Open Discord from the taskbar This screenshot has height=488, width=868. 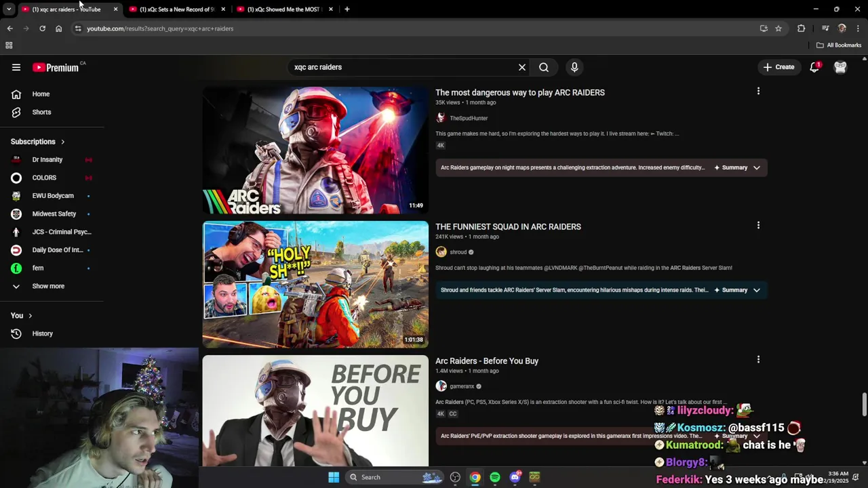pos(515,477)
